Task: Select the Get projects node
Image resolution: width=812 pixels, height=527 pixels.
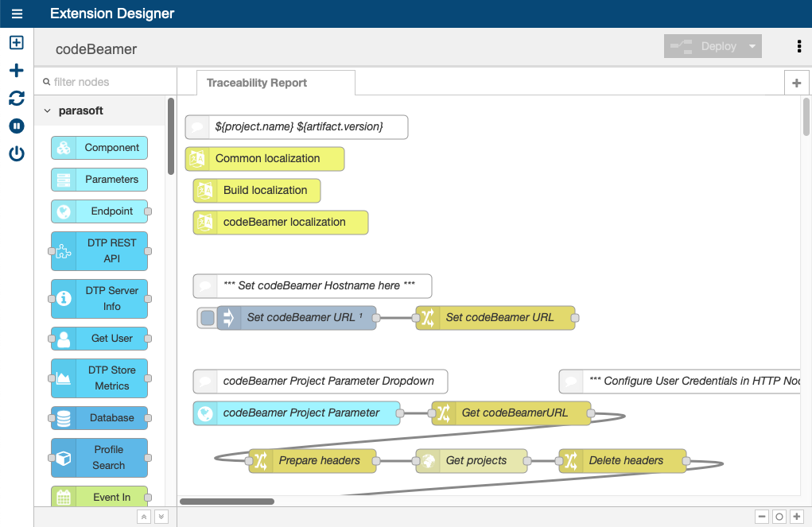Action: pyautogui.click(x=472, y=461)
